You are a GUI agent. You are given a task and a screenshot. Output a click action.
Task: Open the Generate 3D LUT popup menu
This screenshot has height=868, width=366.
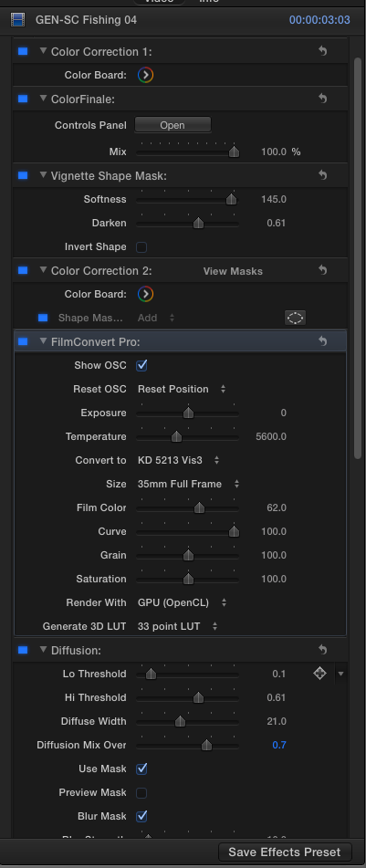177,627
